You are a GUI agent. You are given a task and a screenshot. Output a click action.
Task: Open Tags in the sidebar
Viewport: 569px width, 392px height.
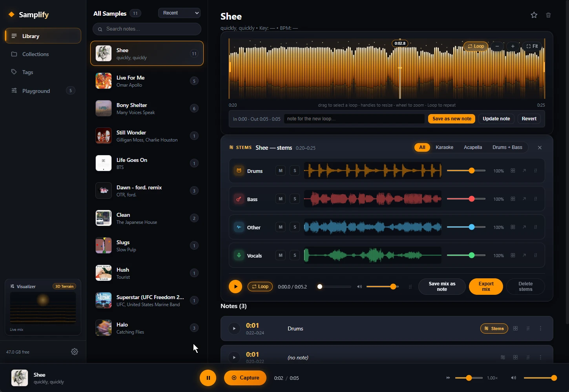pyautogui.click(x=43, y=72)
